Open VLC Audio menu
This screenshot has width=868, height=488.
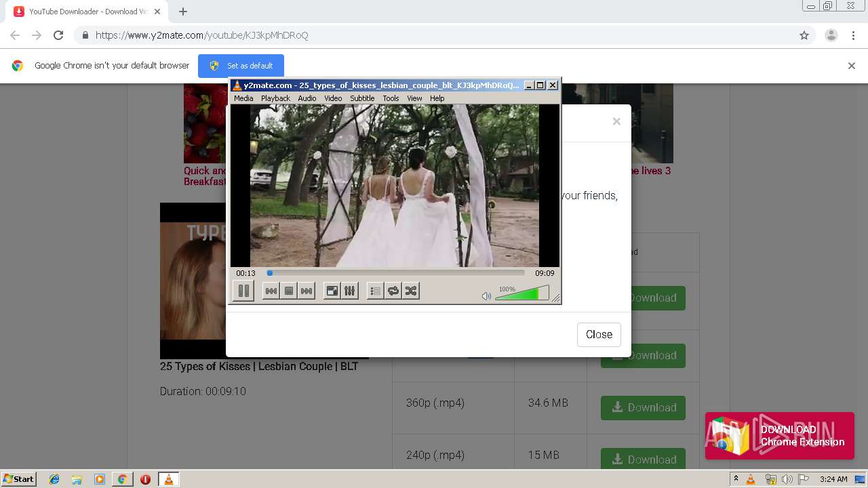point(307,98)
